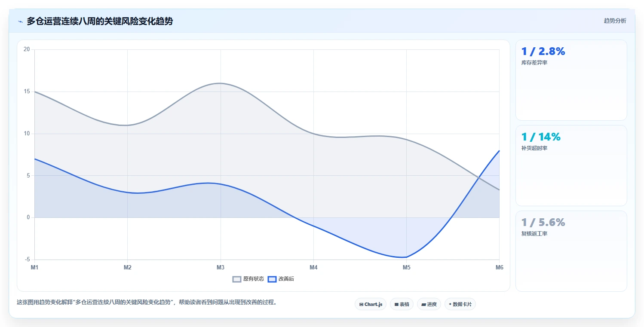Click the gray line starting point at M1
Viewport: 644px width, 327px height.
pos(35,92)
